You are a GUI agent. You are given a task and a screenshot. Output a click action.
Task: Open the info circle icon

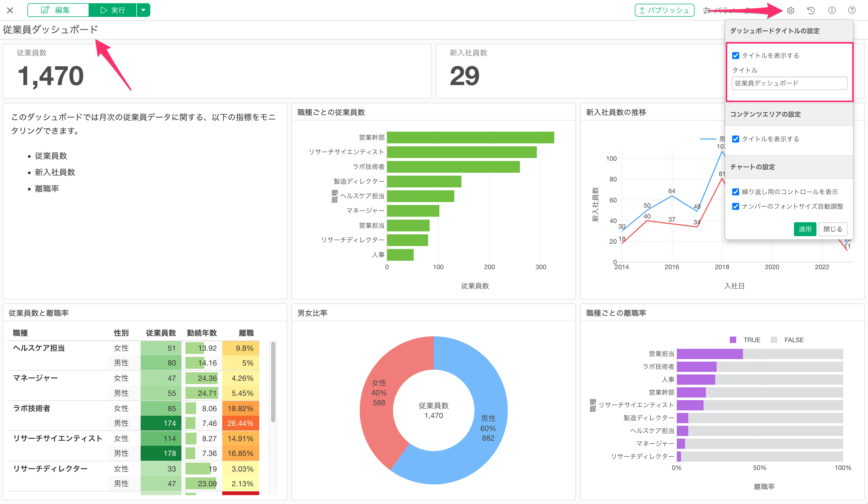tap(831, 10)
